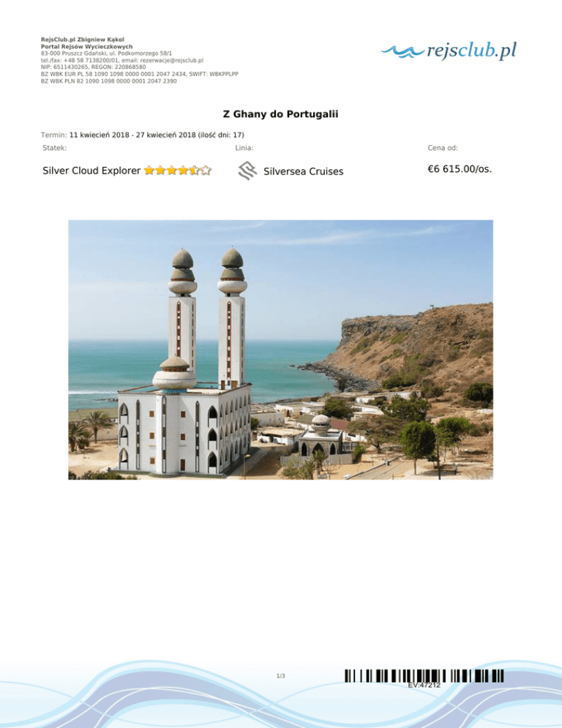562x728 pixels.
Task: Click the barcode at the page bottom
Action: point(424,675)
